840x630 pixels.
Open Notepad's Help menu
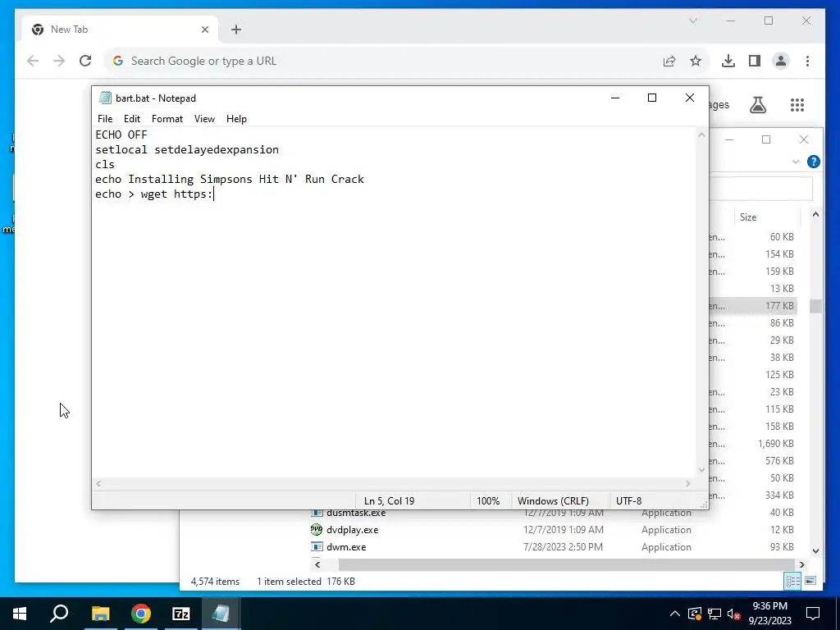click(236, 119)
